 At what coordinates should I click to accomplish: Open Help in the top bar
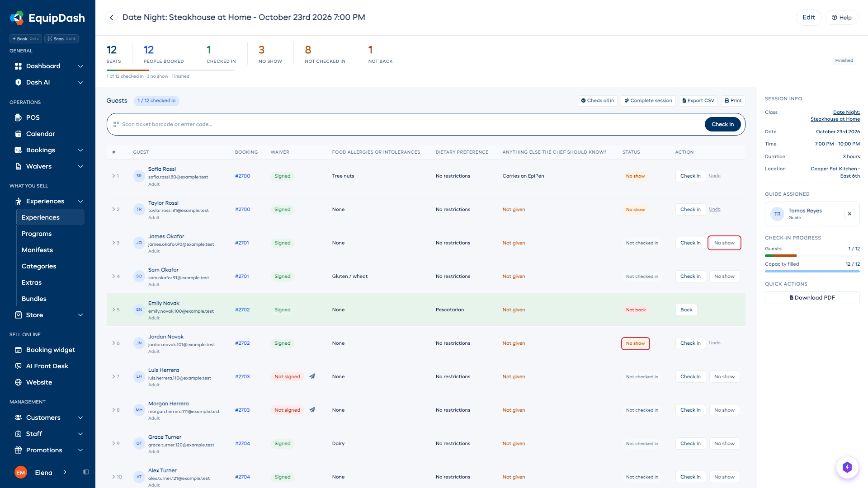841,18
